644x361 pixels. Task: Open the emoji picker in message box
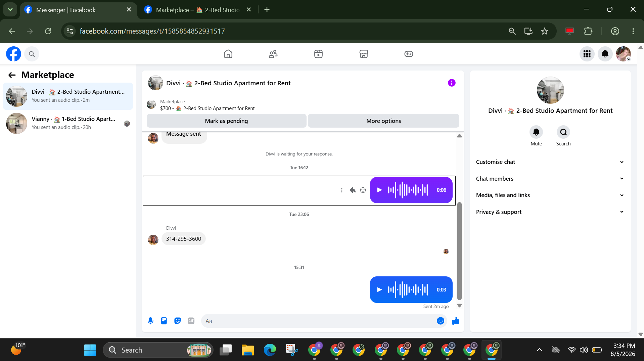(441, 321)
